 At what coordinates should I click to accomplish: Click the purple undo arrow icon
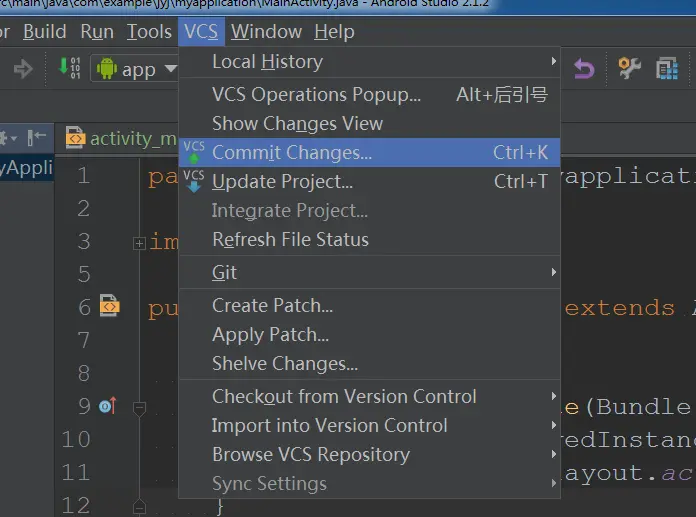[583, 69]
